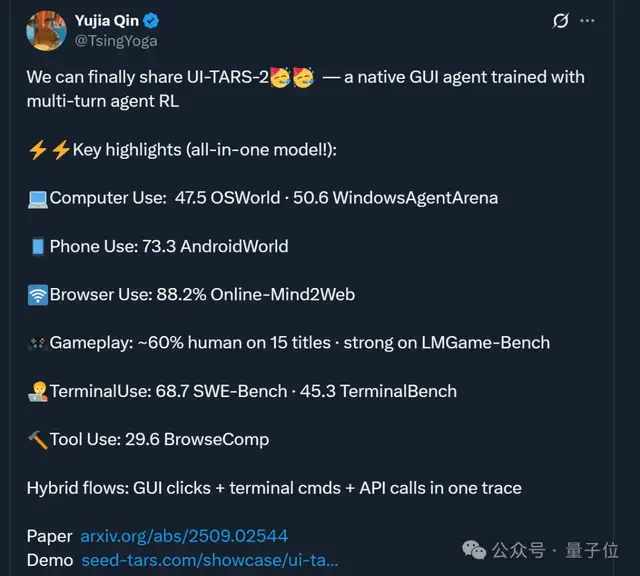Click the blue verified badge

pos(151,21)
